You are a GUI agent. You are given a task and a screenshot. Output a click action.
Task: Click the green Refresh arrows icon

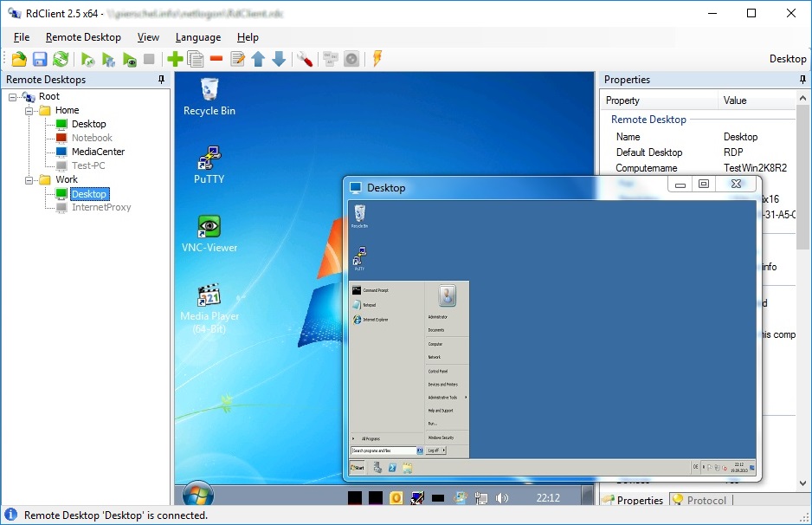coord(61,59)
